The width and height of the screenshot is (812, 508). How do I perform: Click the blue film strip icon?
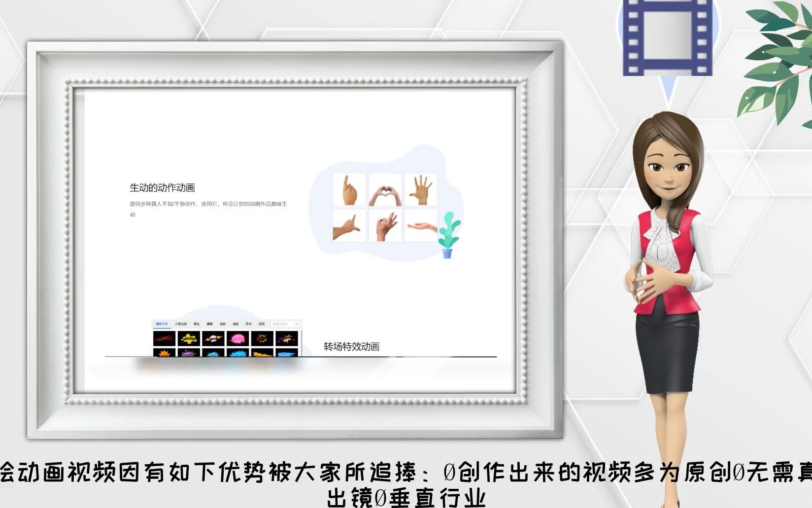(x=668, y=37)
